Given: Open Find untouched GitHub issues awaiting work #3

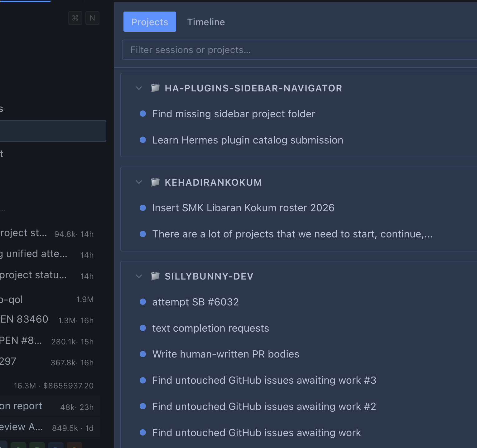Looking at the screenshot, I should (264, 380).
